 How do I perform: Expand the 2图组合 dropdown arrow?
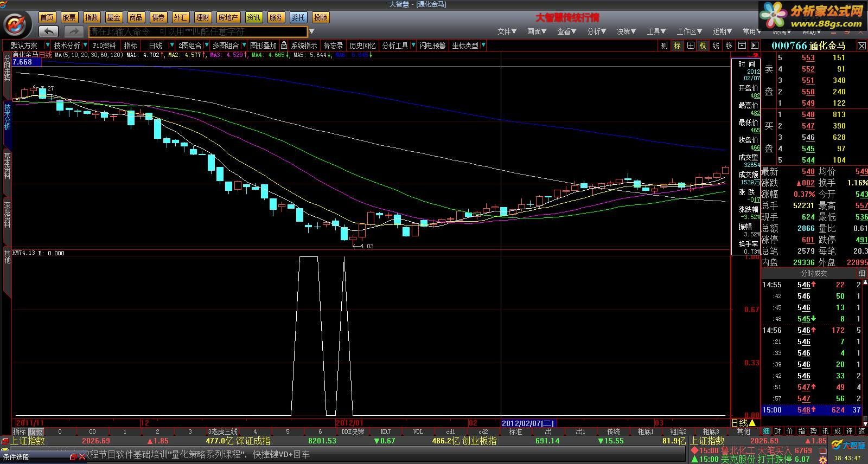pyautogui.click(x=206, y=46)
